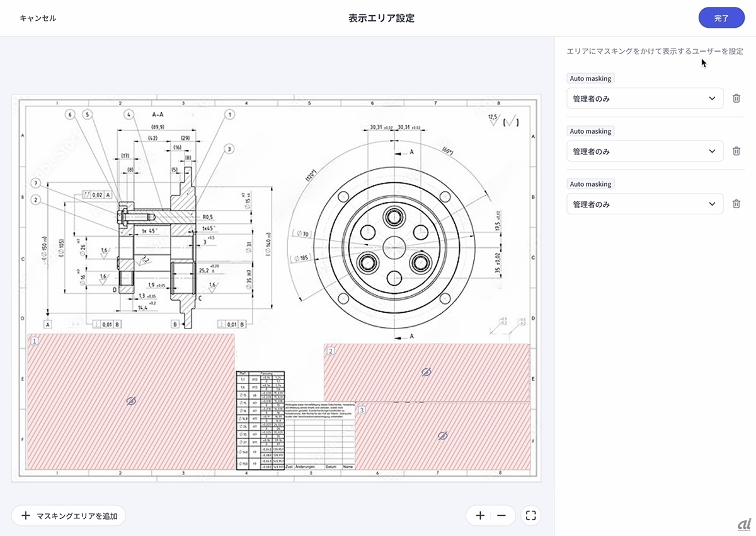Expand the third 管理者のみ dropdown

[644, 204]
